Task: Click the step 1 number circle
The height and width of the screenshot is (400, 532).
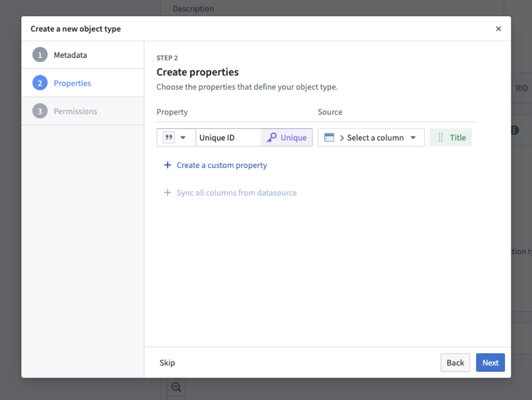Action: pyautogui.click(x=40, y=55)
